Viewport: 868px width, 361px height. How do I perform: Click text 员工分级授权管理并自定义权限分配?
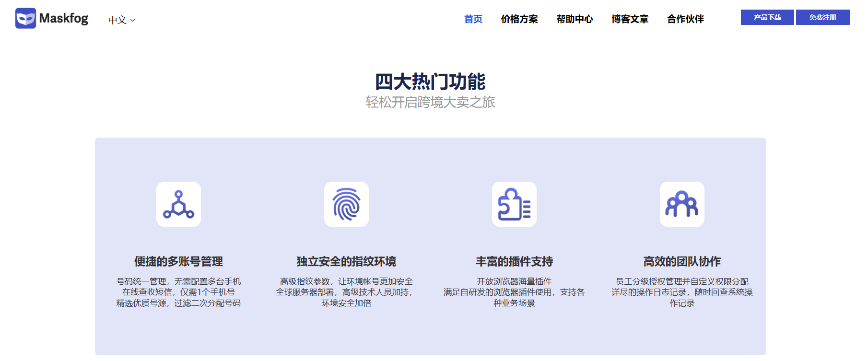point(682,281)
